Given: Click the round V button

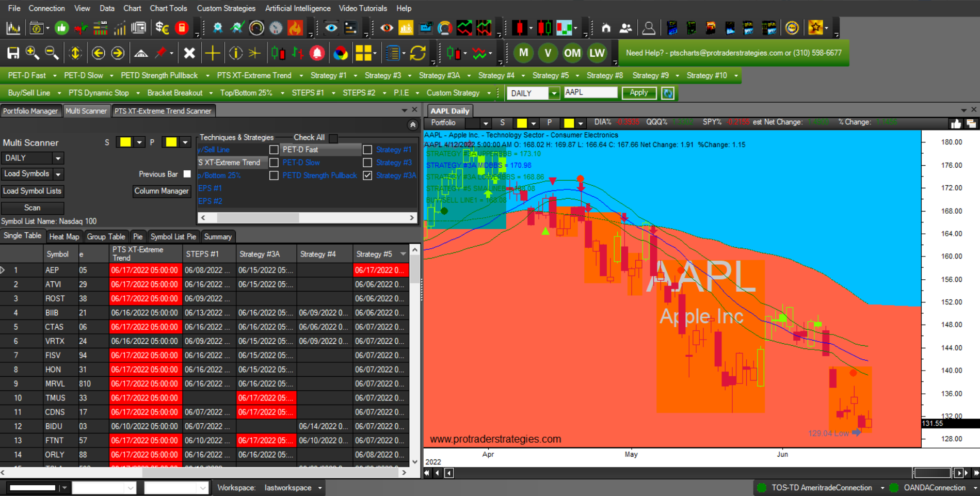Looking at the screenshot, I should (x=548, y=53).
